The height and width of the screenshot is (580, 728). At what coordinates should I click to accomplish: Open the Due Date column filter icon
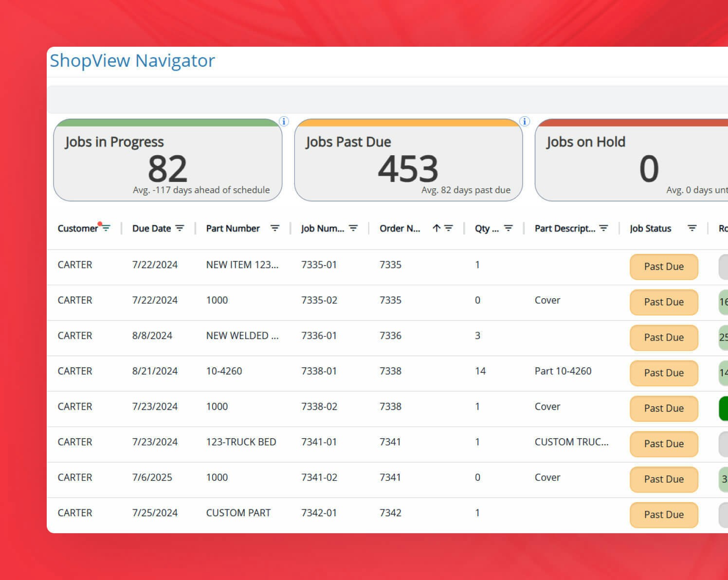180,228
